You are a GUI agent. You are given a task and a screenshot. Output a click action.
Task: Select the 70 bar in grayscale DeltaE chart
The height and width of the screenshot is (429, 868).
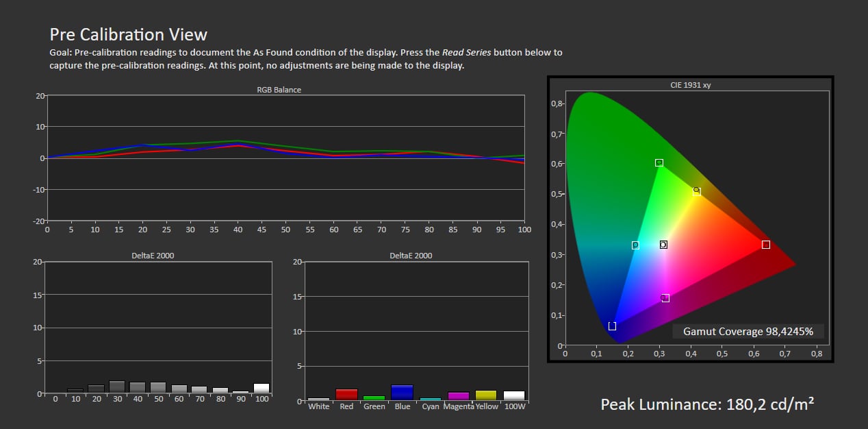199,390
